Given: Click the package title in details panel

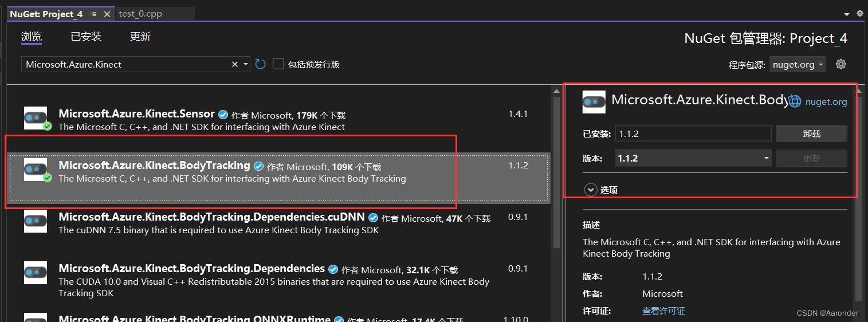Looking at the screenshot, I should coord(700,99).
